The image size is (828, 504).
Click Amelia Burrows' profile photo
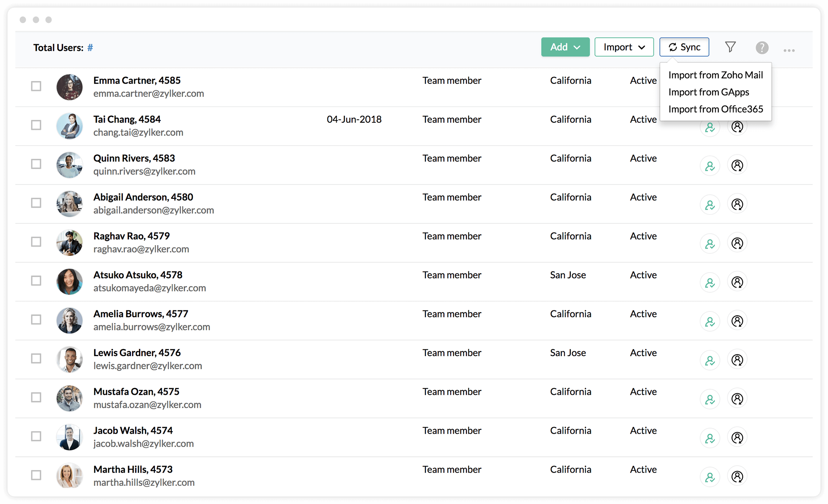coord(69,320)
